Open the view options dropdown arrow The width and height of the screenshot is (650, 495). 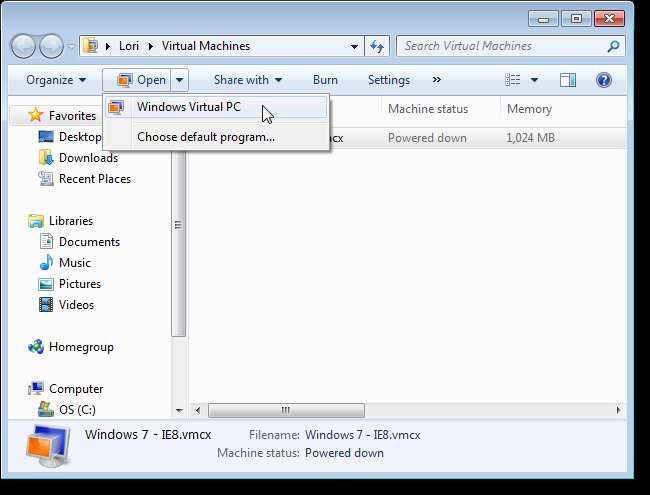click(534, 80)
